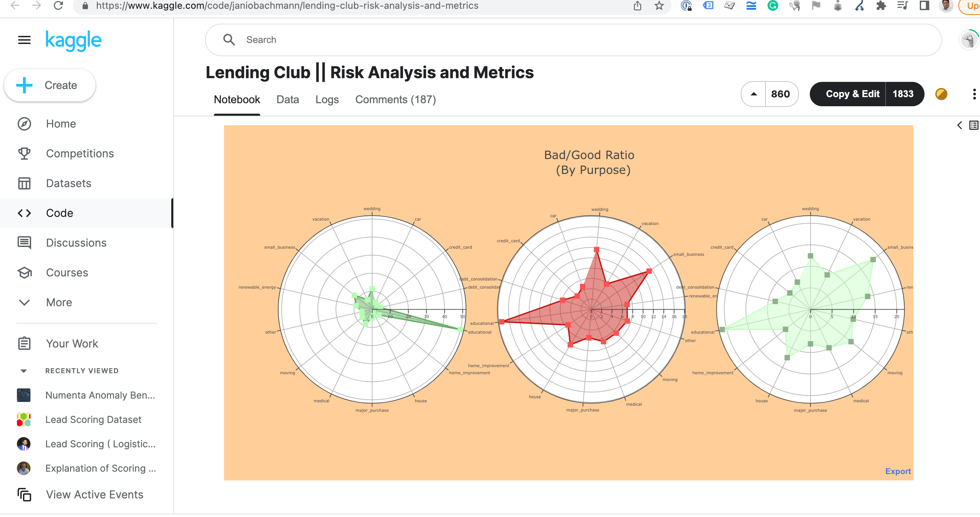Click the Search input field
This screenshot has width=980, height=517.
point(571,40)
